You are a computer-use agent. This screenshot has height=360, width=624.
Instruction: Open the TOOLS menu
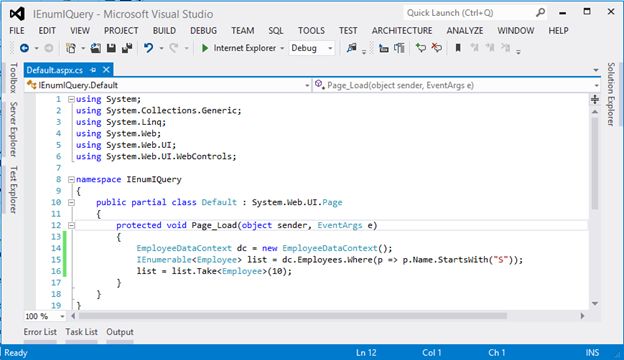(x=311, y=31)
